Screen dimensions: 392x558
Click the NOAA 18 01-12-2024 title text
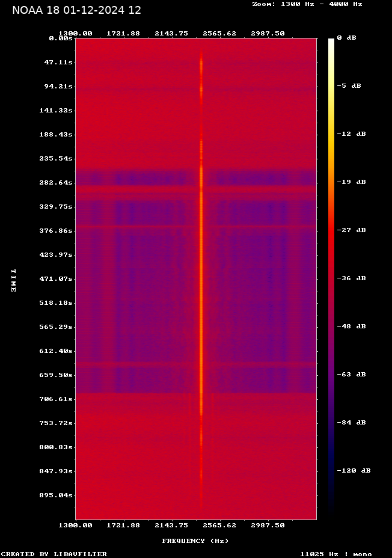pos(77,10)
